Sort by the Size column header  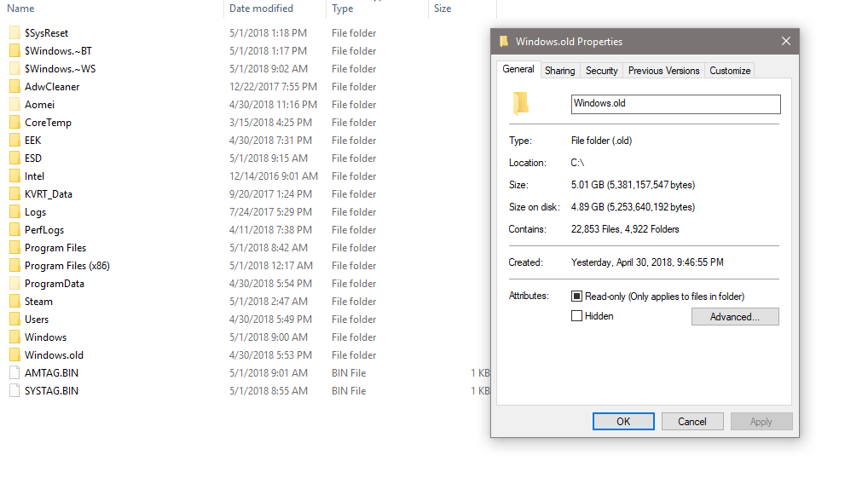point(443,9)
